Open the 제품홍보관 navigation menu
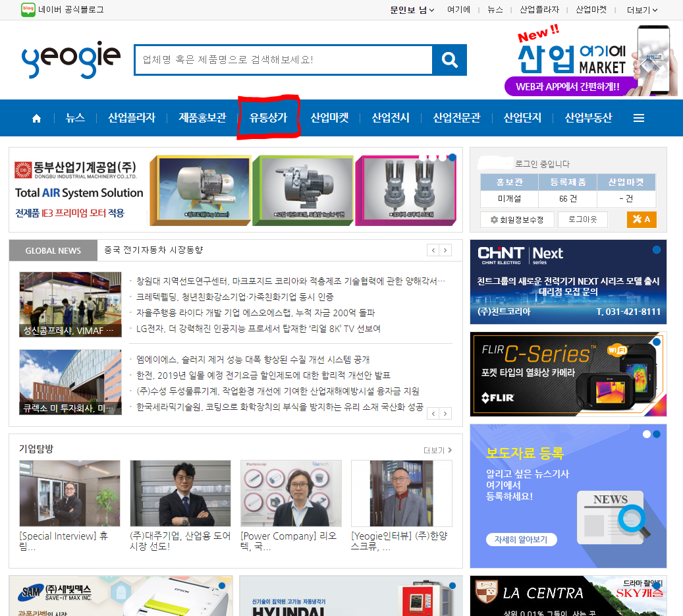683x616 pixels. pos(203,118)
